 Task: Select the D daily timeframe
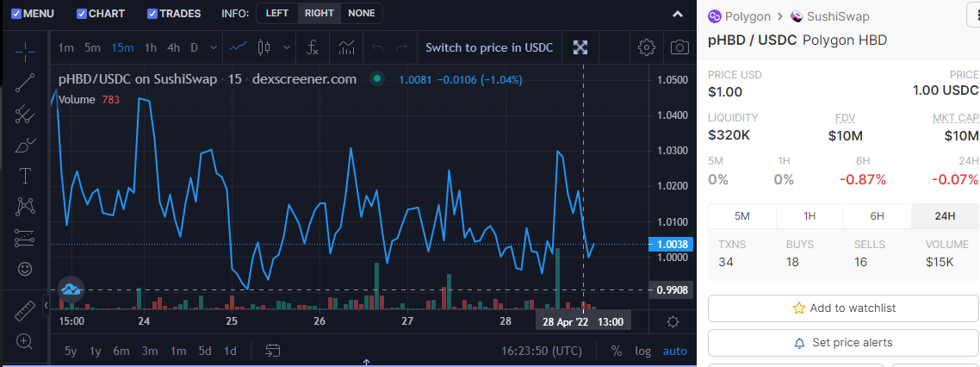click(195, 47)
